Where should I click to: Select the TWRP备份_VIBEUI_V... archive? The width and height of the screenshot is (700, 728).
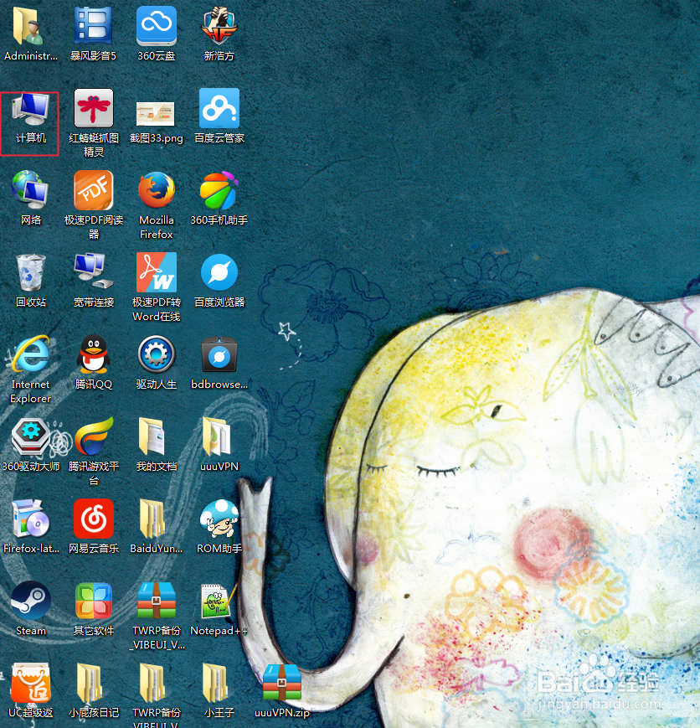tap(156, 601)
